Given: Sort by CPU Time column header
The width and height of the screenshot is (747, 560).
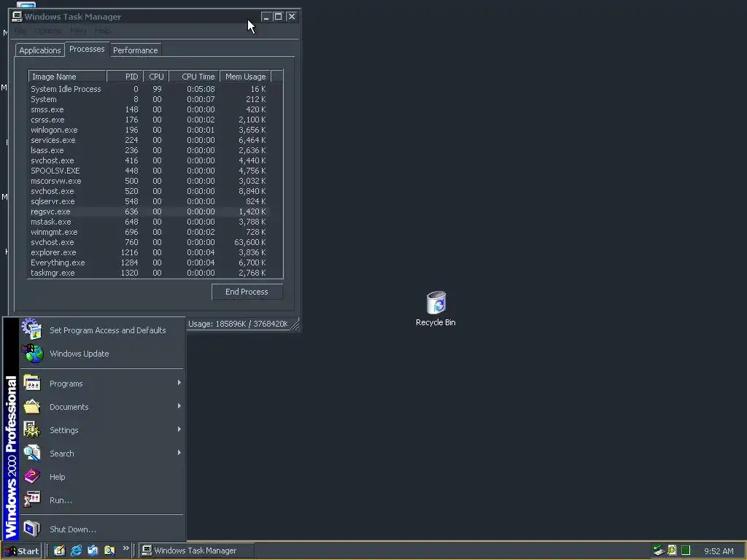Looking at the screenshot, I should [x=194, y=77].
